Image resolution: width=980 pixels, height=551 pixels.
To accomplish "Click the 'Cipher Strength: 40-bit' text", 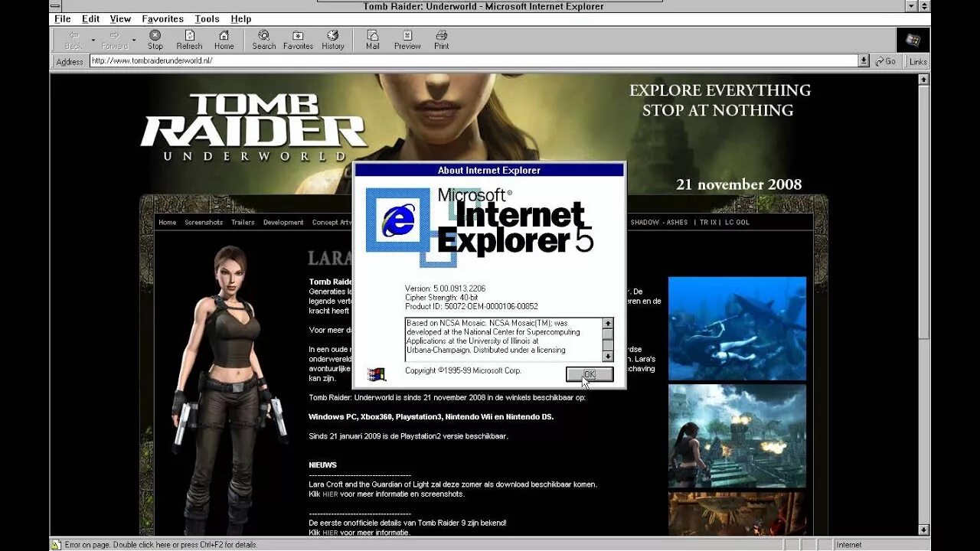I will click(442, 298).
